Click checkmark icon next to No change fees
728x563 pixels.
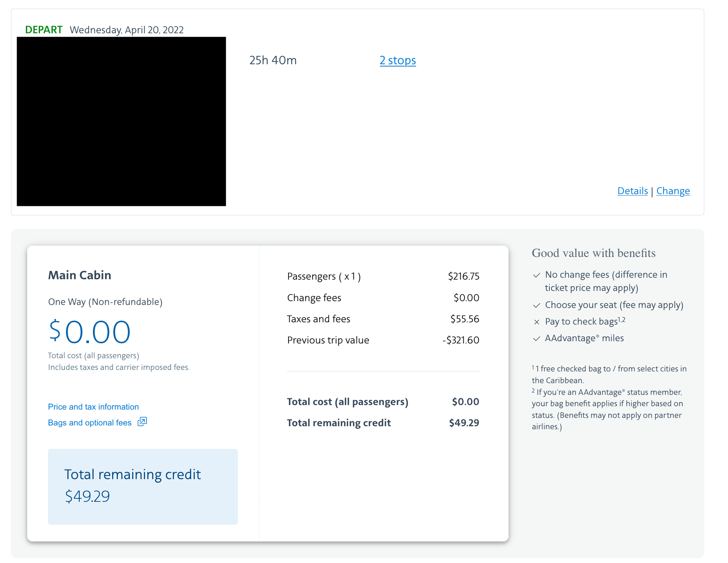click(x=536, y=275)
